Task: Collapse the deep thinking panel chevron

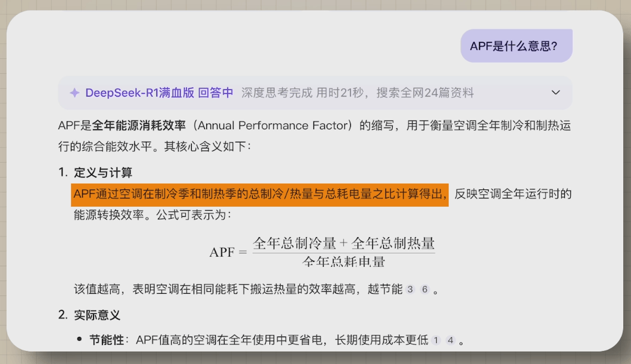Action: pyautogui.click(x=556, y=92)
